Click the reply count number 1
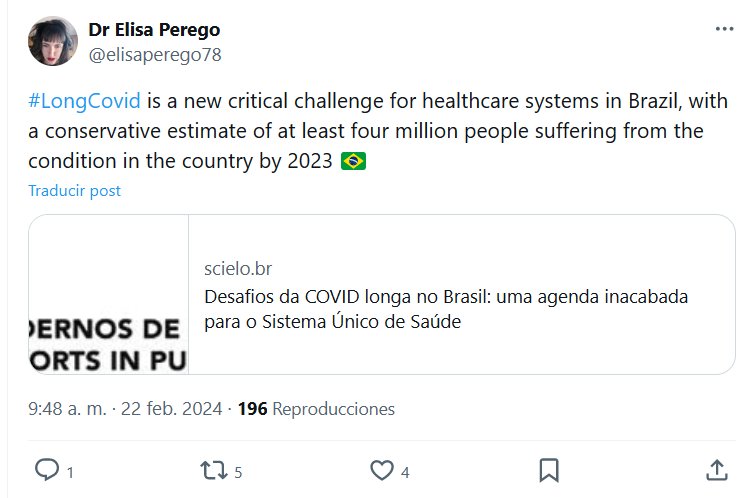 (70, 472)
